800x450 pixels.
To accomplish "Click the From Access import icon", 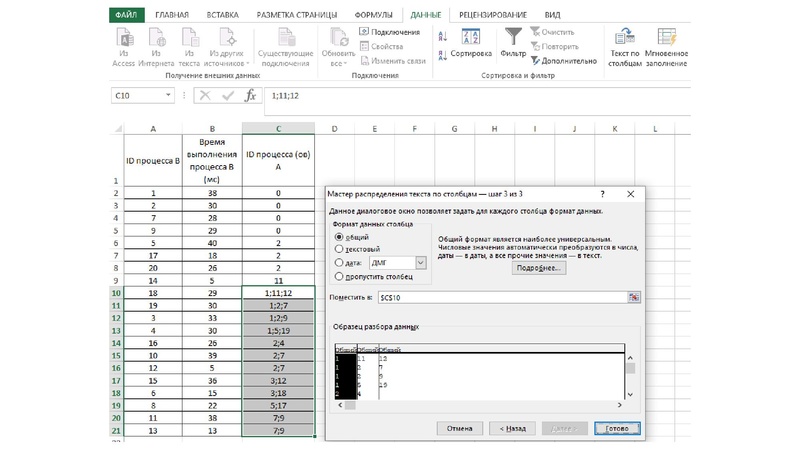I will click(x=124, y=38).
